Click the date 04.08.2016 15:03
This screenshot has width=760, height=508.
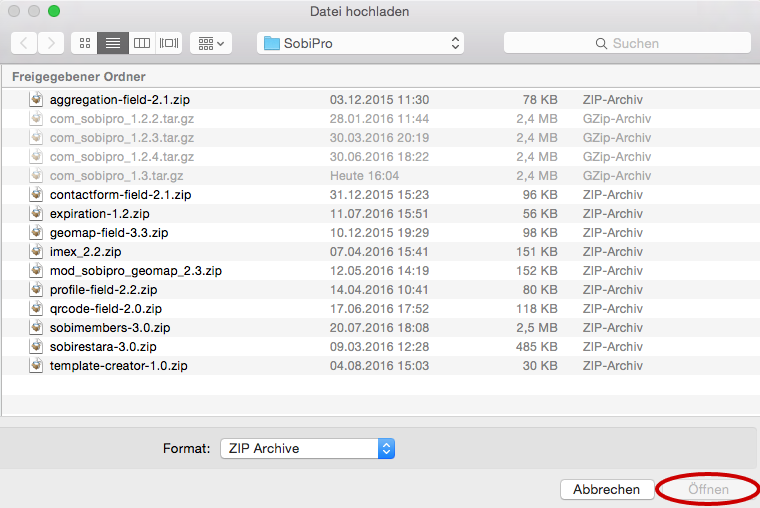[x=379, y=365]
